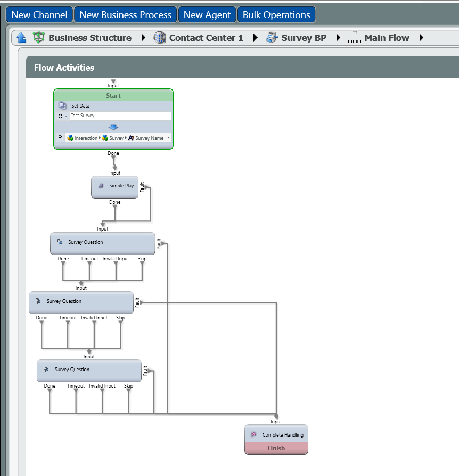The width and height of the screenshot is (459, 476).
Task: Click the Complete Handling flag icon
Action: [253, 435]
